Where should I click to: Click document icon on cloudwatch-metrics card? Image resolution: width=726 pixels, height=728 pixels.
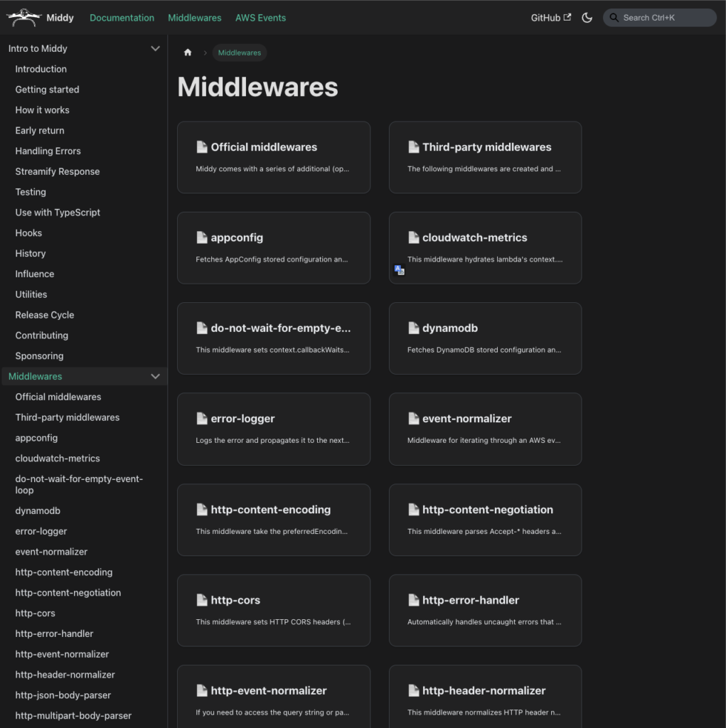pyautogui.click(x=413, y=237)
